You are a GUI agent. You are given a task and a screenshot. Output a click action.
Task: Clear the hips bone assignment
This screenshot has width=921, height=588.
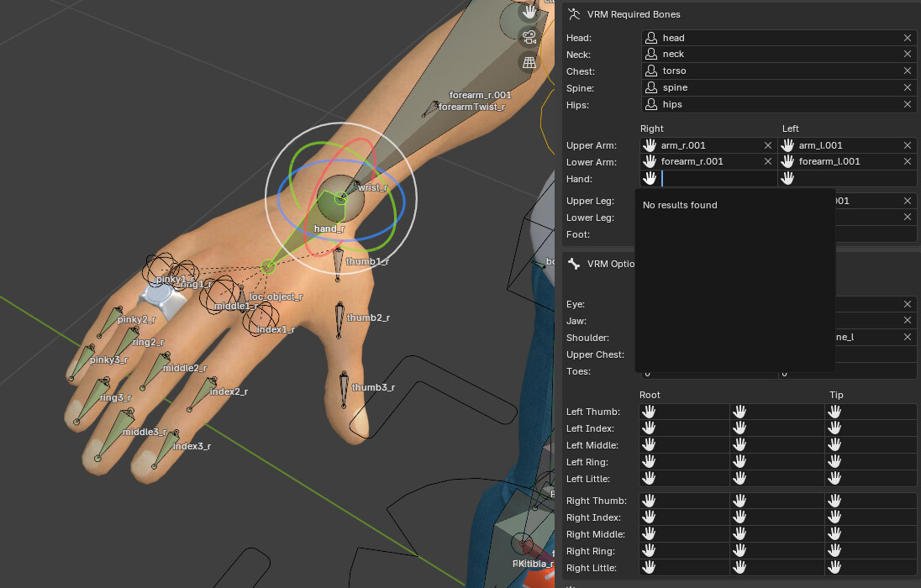908,104
